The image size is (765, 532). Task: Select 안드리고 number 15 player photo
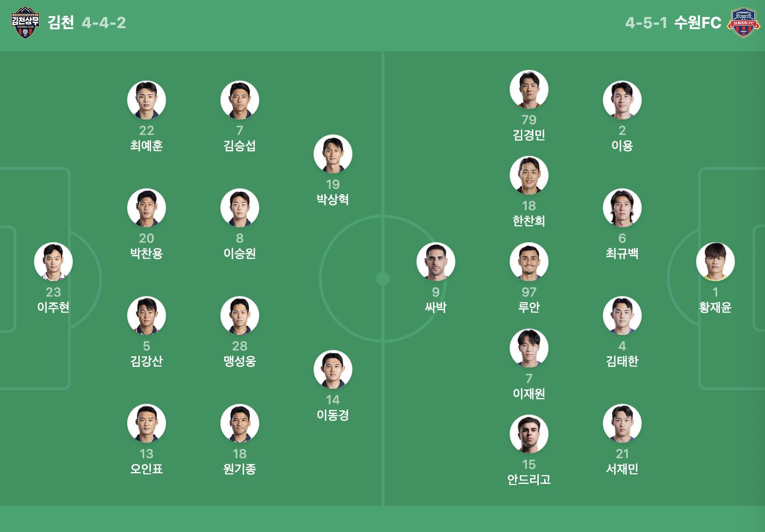(529, 434)
